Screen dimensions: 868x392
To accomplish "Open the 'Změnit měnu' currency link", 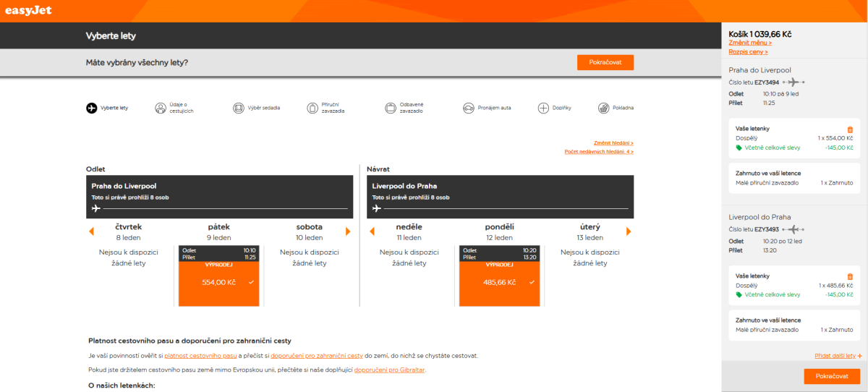I will 750,43.
